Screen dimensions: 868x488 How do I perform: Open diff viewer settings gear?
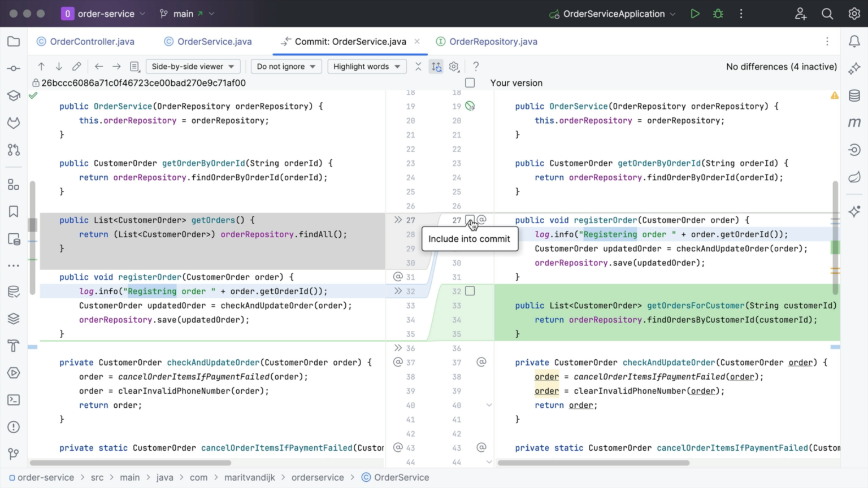[454, 66]
